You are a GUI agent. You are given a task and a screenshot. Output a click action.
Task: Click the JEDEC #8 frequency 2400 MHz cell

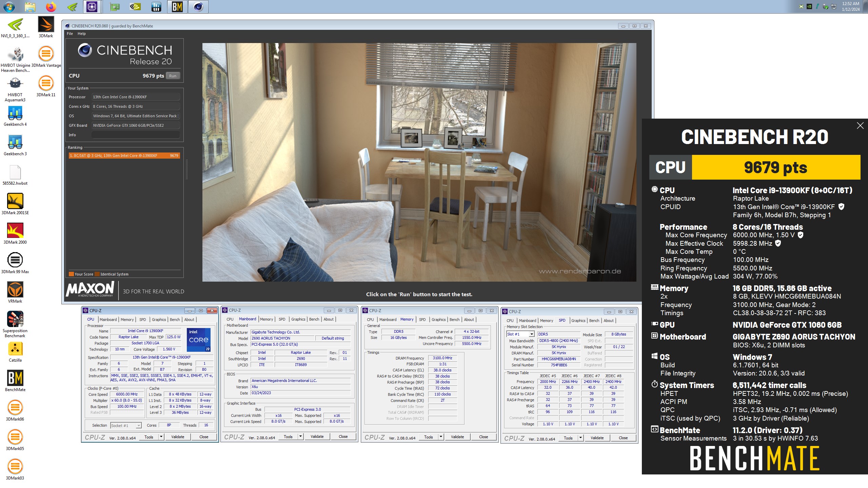(613, 382)
